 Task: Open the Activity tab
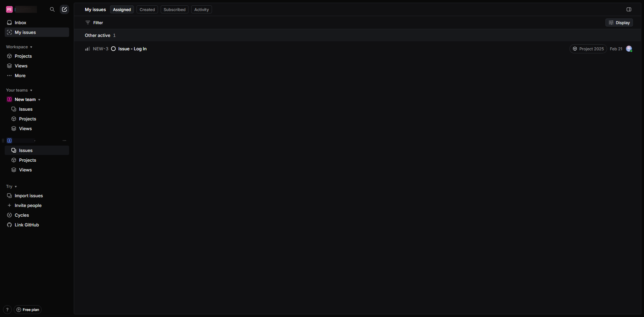202,9
